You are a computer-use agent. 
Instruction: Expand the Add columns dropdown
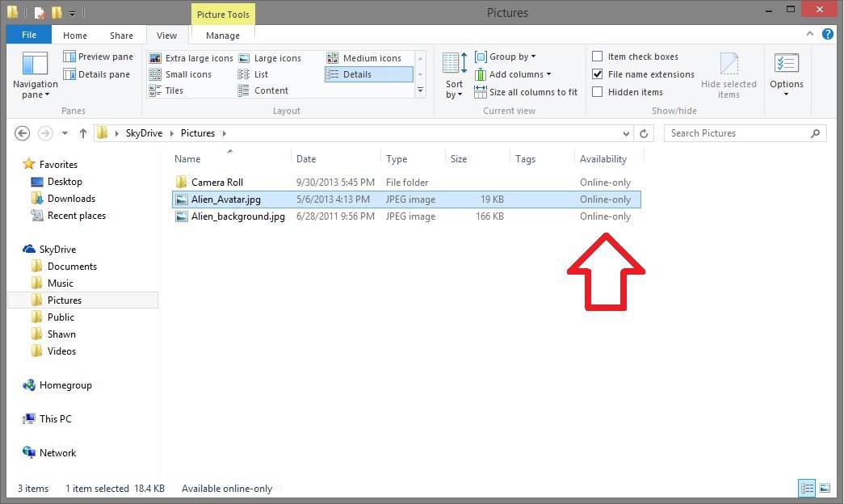pos(513,74)
